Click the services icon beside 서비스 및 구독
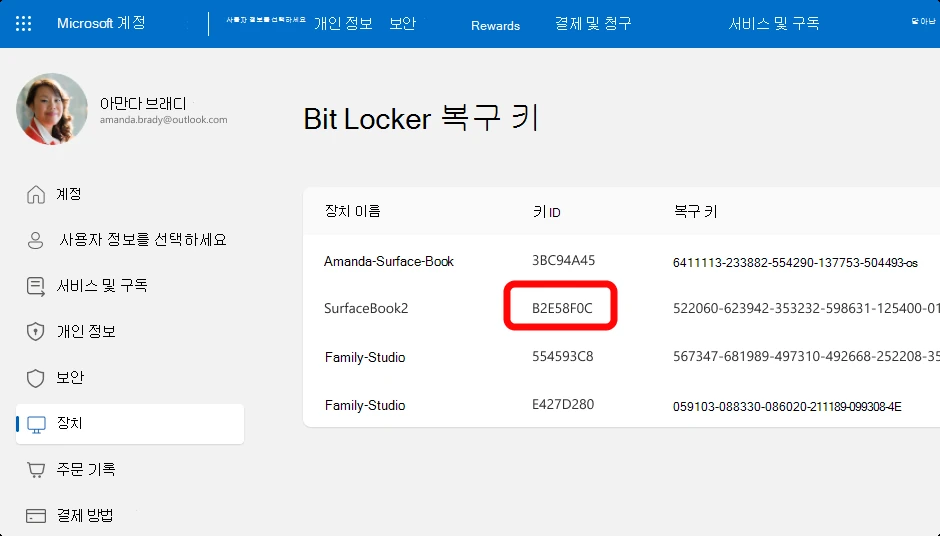Image resolution: width=940 pixels, height=536 pixels. coord(36,286)
